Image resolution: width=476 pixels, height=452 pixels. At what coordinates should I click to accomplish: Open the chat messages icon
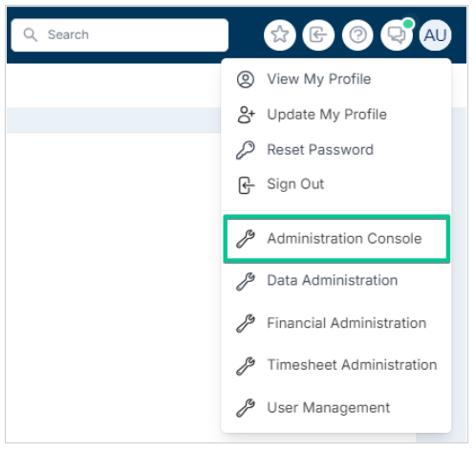coord(397,34)
